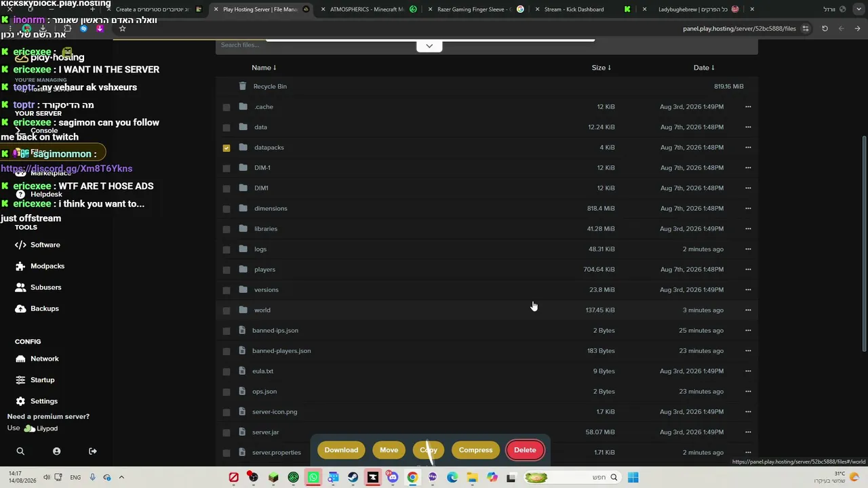Open the three-dot menu for the versions folder
Image resolution: width=868 pixels, height=488 pixels.
pos(748,289)
